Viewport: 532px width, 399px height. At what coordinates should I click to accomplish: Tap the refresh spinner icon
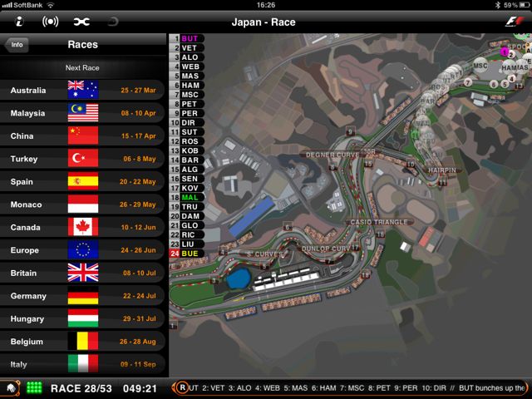112,22
